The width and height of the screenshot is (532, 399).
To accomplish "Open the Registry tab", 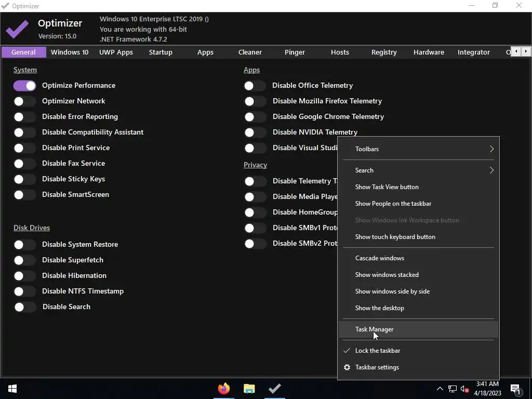I will [384, 52].
